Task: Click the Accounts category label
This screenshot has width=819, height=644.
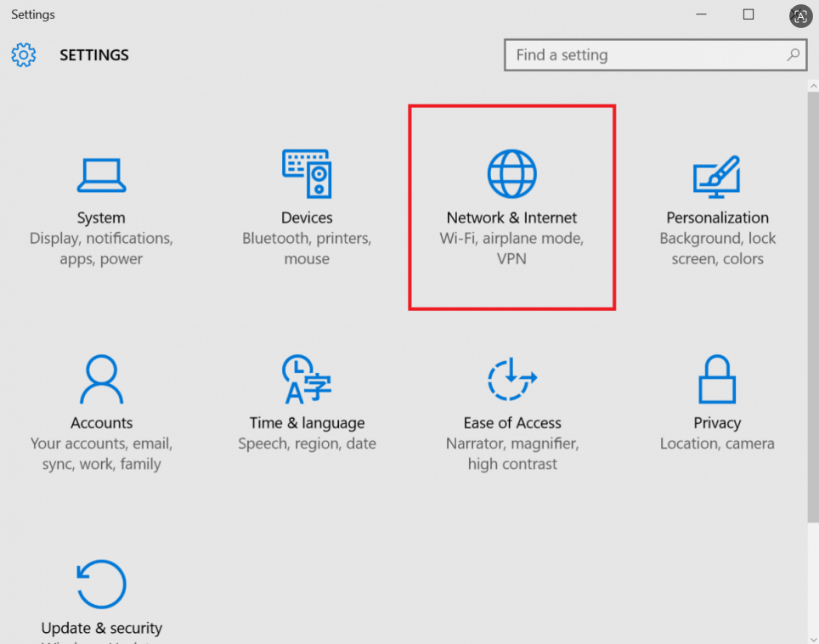Action: tap(101, 422)
